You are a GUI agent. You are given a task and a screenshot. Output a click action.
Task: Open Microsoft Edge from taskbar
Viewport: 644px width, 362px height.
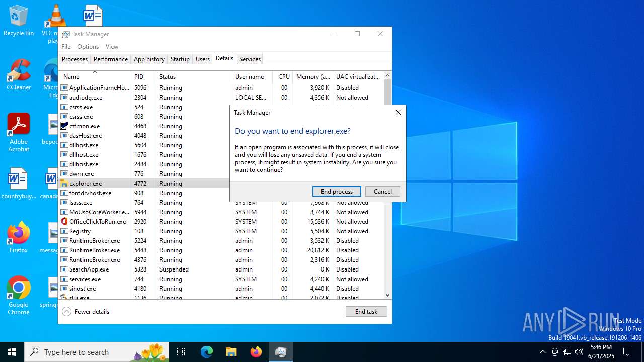(207, 352)
